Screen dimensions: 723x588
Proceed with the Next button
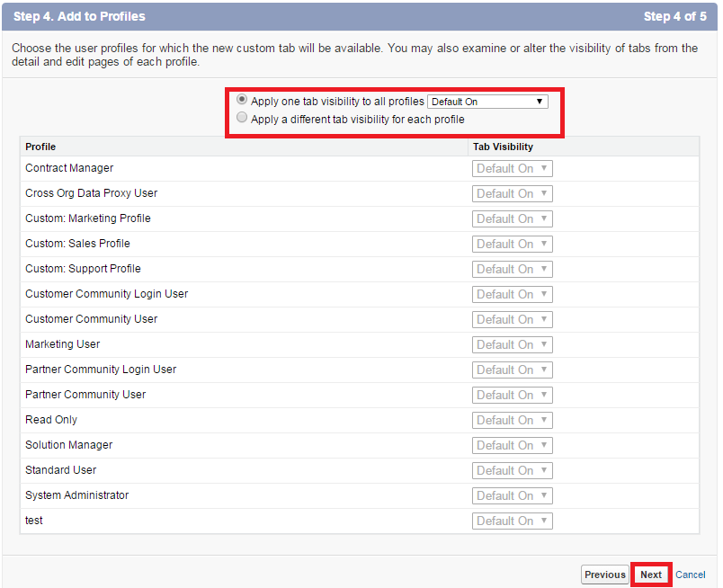[650, 575]
